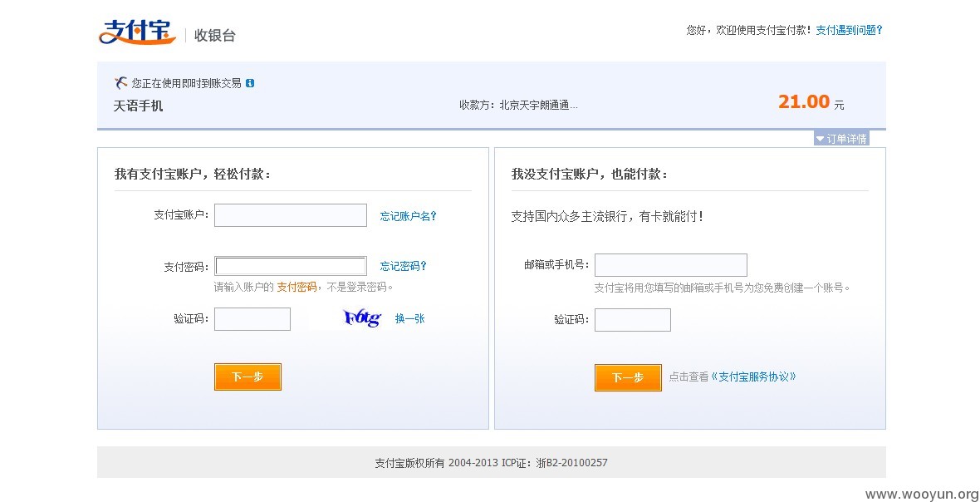980x502 pixels.
Task: Open the 《支付宝服务协议》 link
Action: (754, 377)
